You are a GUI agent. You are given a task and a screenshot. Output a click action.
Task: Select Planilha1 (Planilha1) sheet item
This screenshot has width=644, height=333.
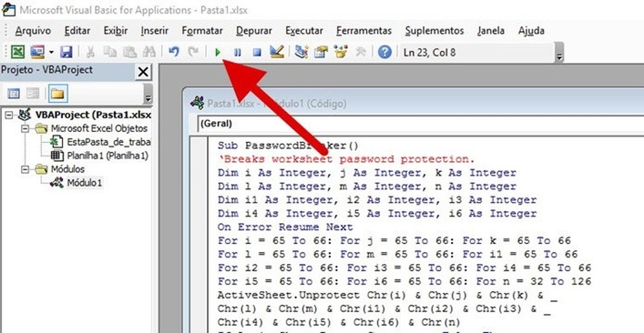pyautogui.click(x=108, y=156)
